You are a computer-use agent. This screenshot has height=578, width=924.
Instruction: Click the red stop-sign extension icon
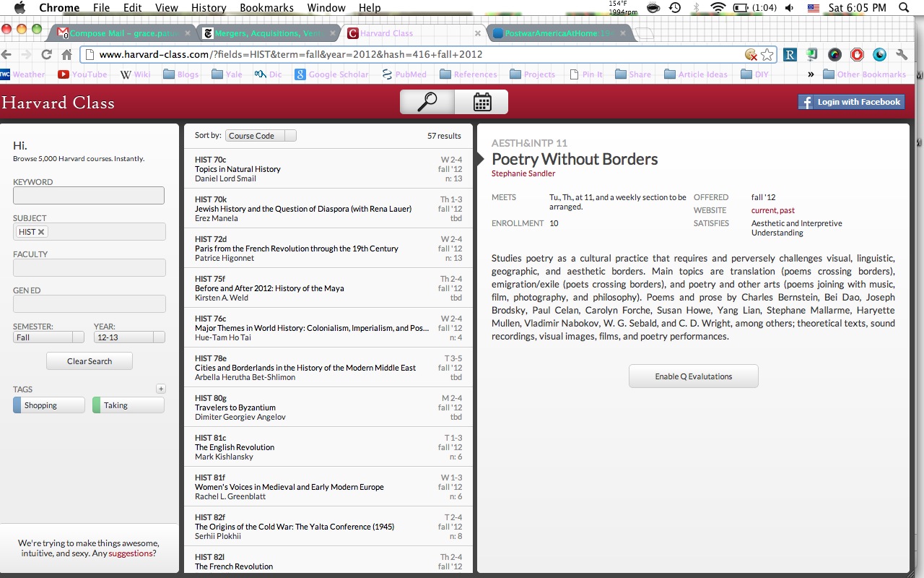(857, 54)
